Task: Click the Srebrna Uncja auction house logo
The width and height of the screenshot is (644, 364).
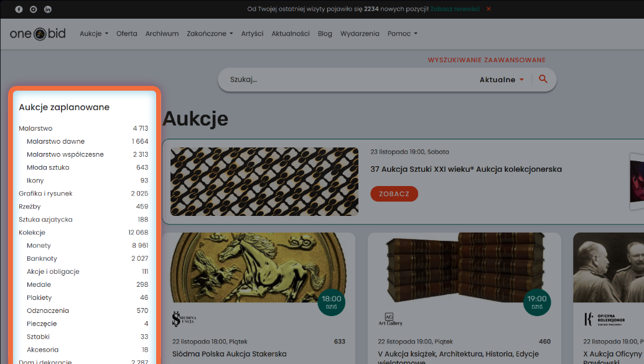Action: tap(184, 319)
